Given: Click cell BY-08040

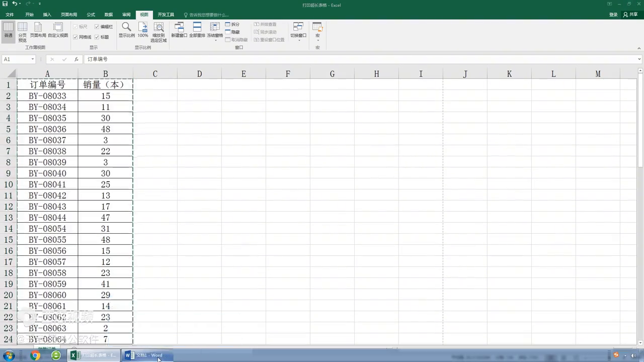Looking at the screenshot, I should [x=47, y=173].
